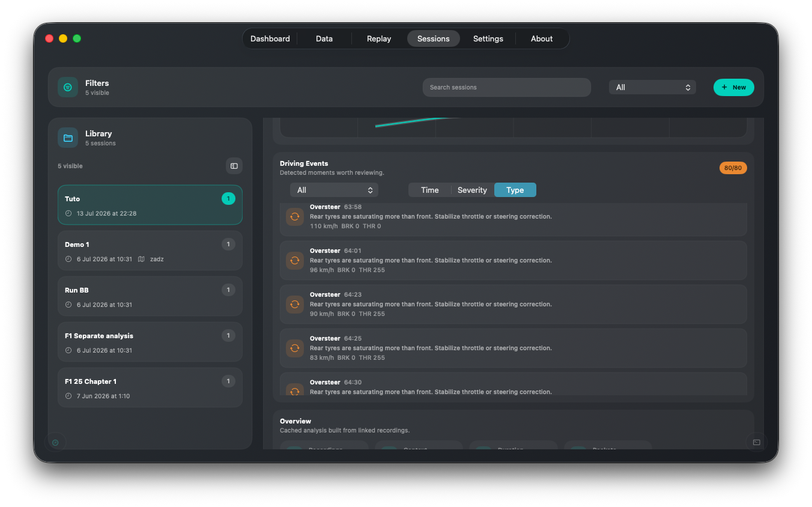Sort driving events by Severity

coord(472,190)
